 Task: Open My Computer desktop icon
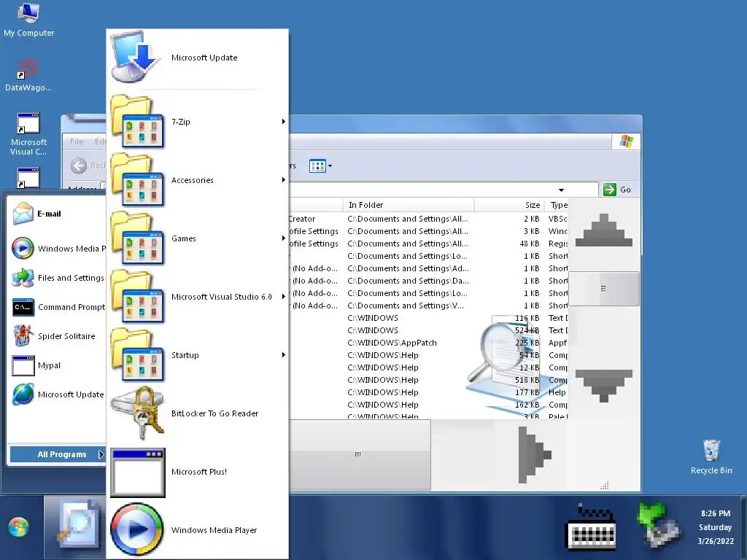[x=28, y=20]
